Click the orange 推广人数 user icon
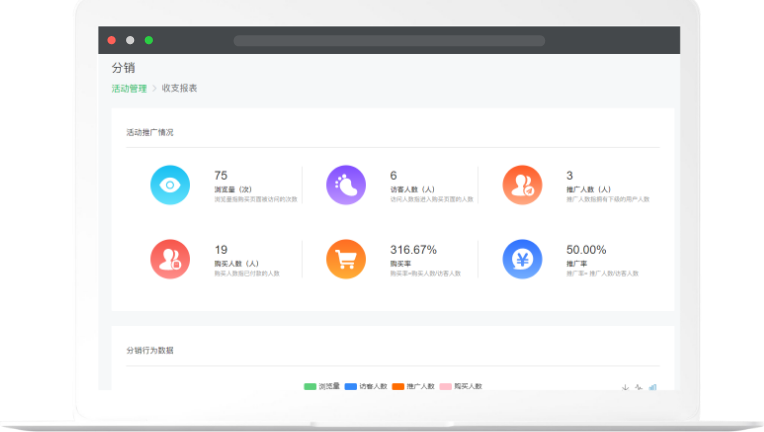 click(522, 185)
